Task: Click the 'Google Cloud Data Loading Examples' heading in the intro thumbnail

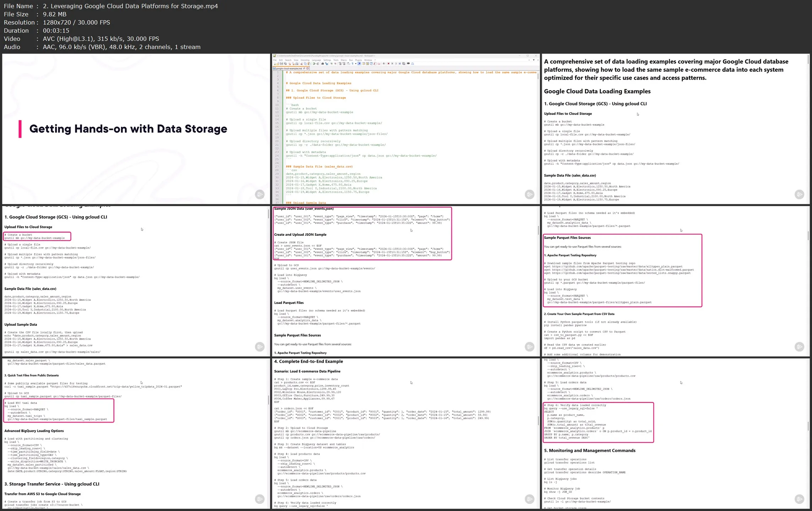Action: (597, 91)
